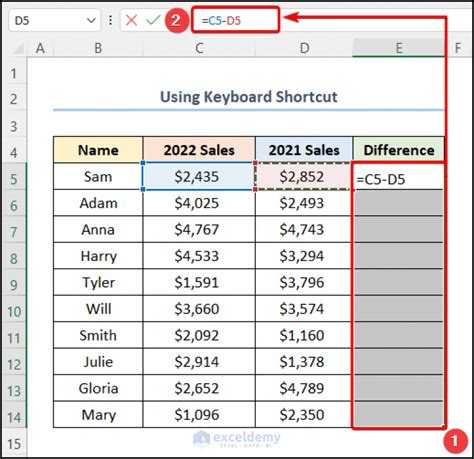The image size is (474, 459).
Task: Click cell with $4,767
Action: pos(199,229)
